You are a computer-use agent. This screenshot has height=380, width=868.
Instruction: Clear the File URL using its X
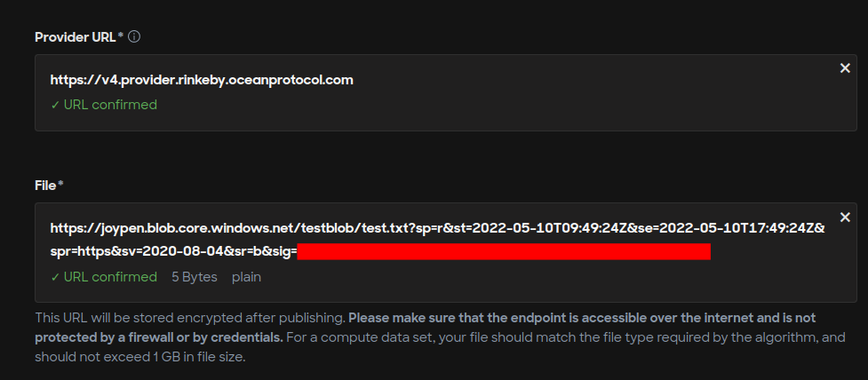point(845,218)
